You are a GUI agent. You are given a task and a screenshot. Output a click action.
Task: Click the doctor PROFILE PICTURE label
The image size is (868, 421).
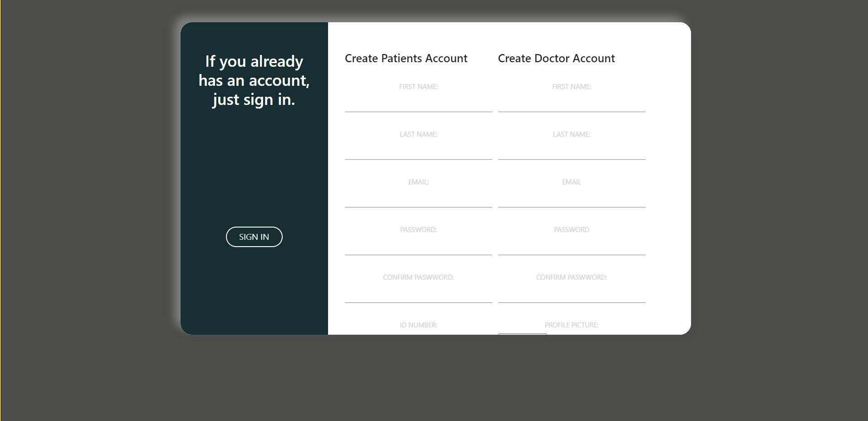coord(572,325)
